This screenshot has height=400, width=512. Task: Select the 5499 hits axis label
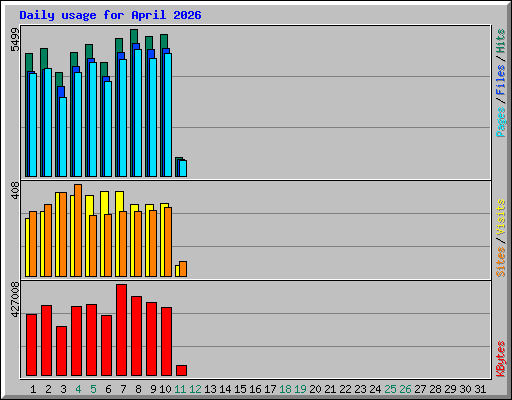point(15,40)
